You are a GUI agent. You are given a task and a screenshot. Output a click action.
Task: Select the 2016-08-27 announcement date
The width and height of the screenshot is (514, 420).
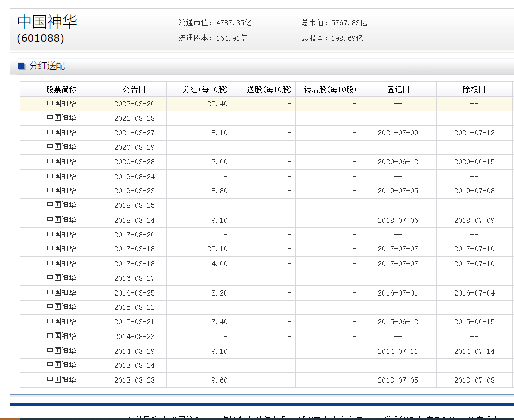135,278
